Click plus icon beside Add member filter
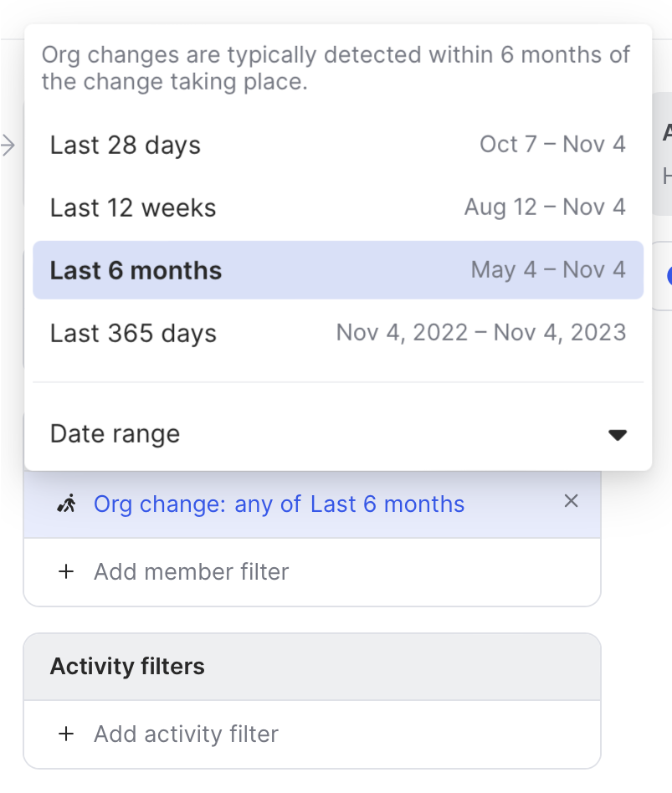This screenshot has height=793, width=672. pos(66,572)
